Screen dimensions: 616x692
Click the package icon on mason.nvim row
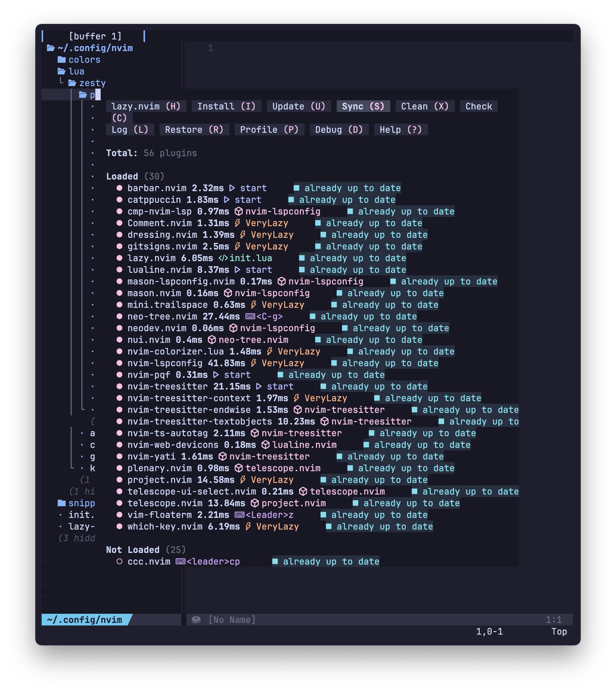coord(228,293)
